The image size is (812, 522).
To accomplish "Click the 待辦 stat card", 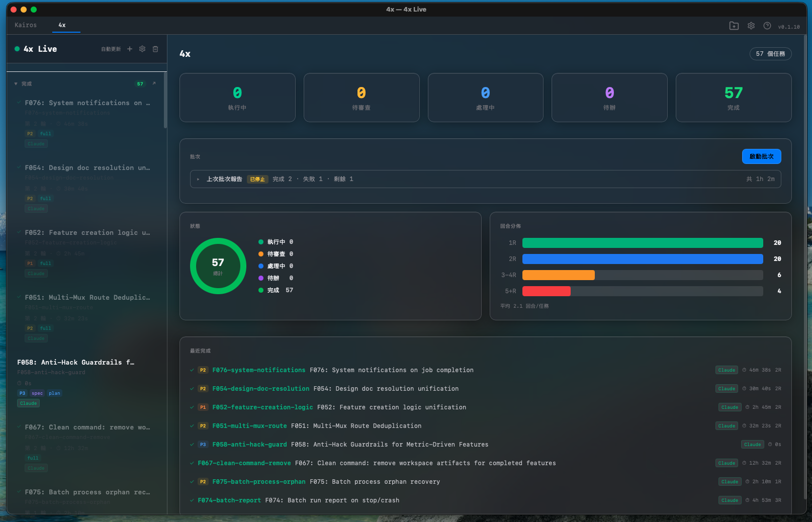I will click(609, 98).
